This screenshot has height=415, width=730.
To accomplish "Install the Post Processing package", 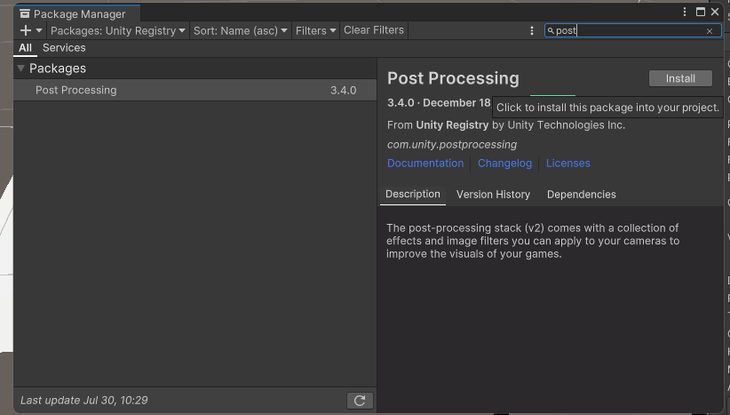I will coord(680,78).
